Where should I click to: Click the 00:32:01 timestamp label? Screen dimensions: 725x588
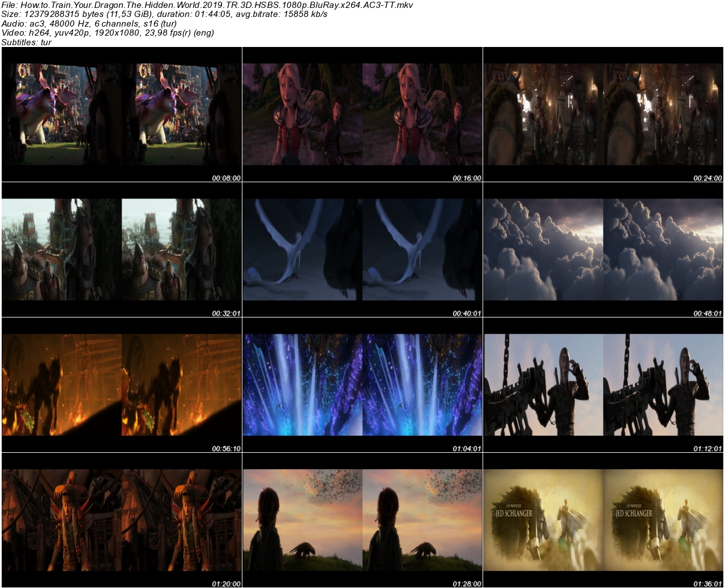click(x=227, y=313)
